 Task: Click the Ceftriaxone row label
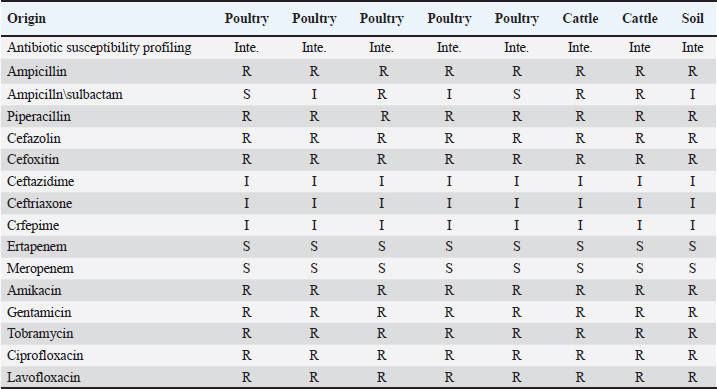[x=39, y=203]
